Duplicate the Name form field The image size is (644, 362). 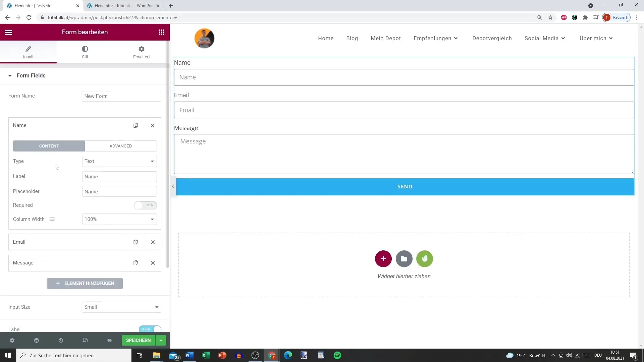(136, 125)
